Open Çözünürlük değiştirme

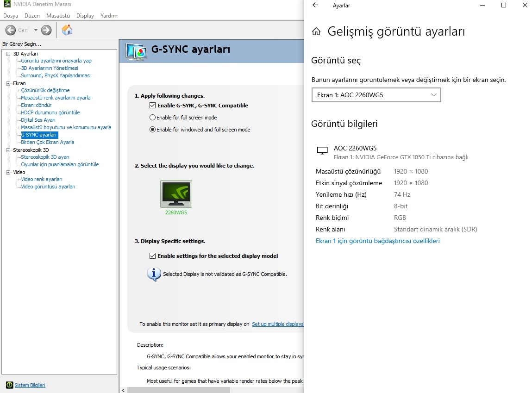tap(45, 90)
